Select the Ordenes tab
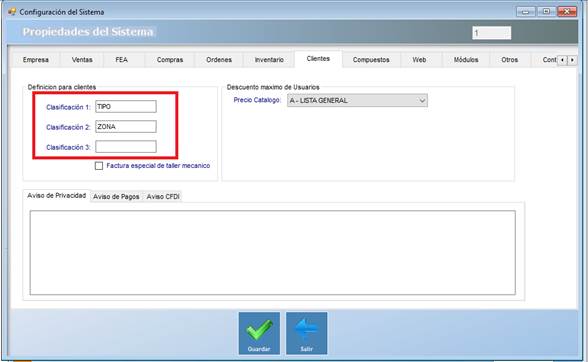The image size is (588, 362). coord(219,60)
